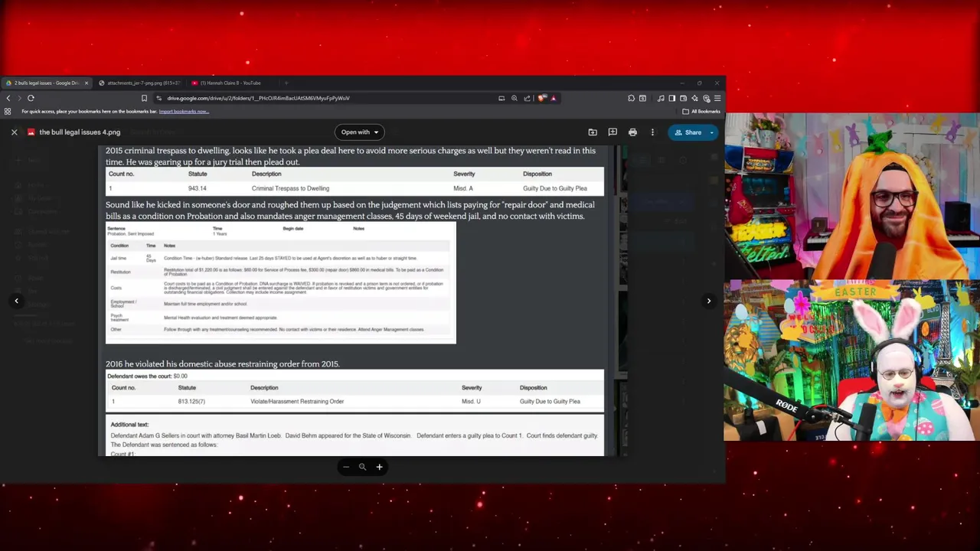Click the Additional text heading
The width and height of the screenshot is (980, 551).
pyautogui.click(x=129, y=425)
